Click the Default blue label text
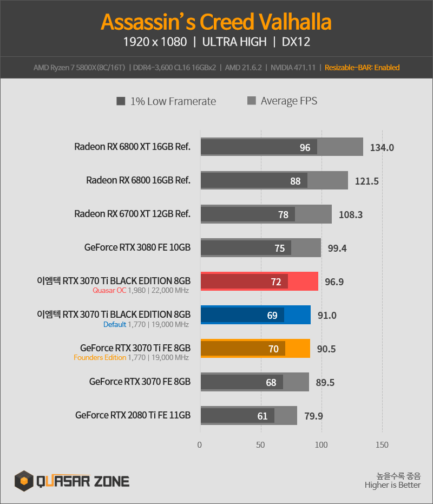The height and width of the screenshot is (504, 433). (115, 324)
